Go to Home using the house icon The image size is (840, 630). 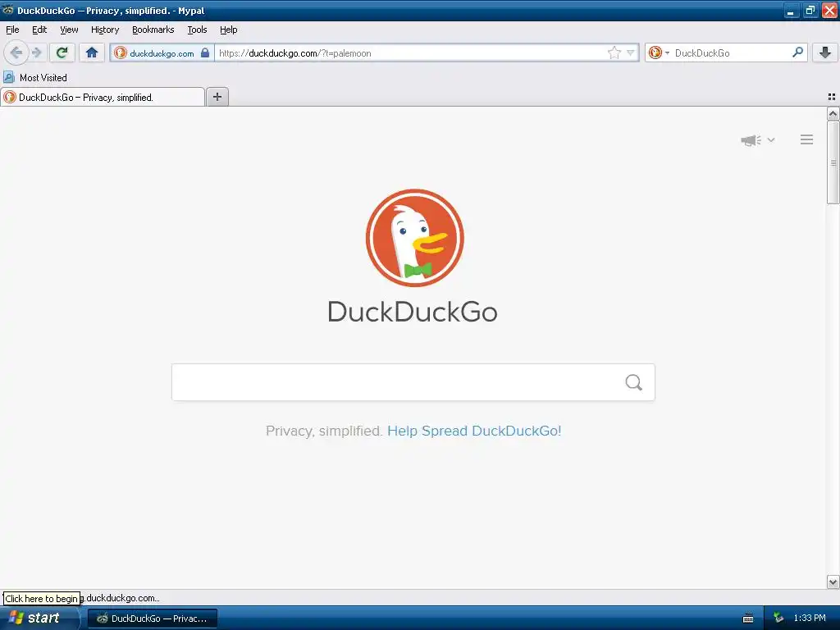[92, 52]
